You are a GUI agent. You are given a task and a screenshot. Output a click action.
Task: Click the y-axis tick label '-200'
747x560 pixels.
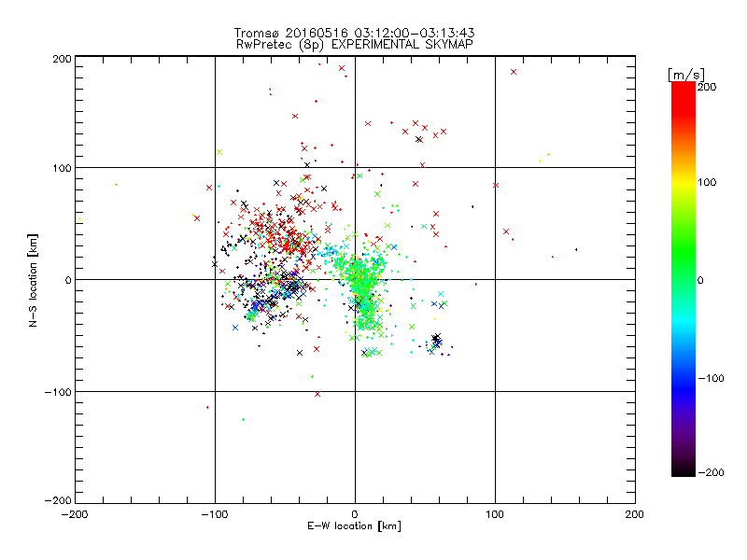click(x=58, y=500)
